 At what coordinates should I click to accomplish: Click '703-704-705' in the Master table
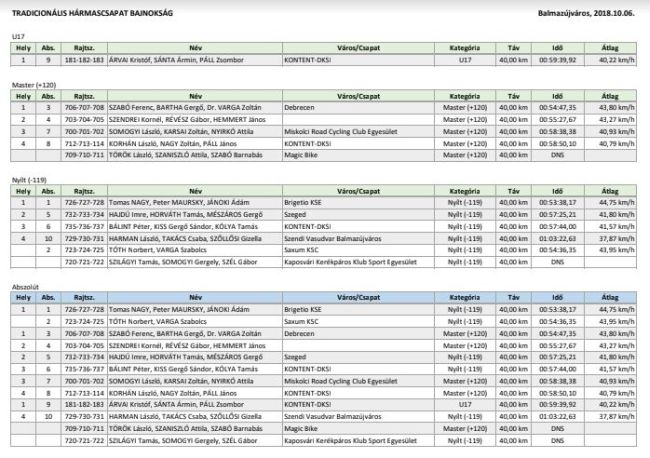point(84,119)
